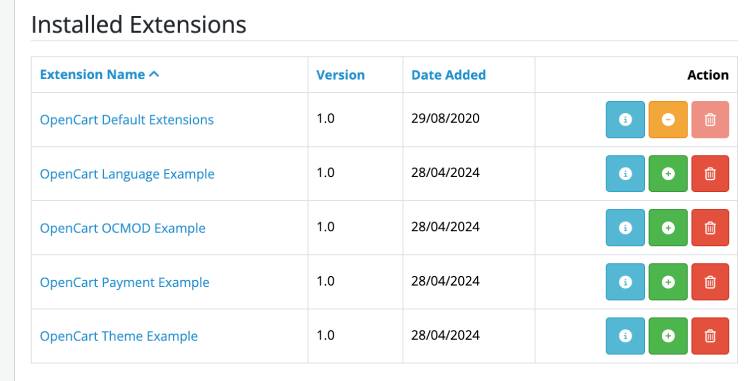Image resolution: width=750 pixels, height=381 pixels.
Task: Delete the OpenCart OCMOD Example extension
Action: click(710, 228)
